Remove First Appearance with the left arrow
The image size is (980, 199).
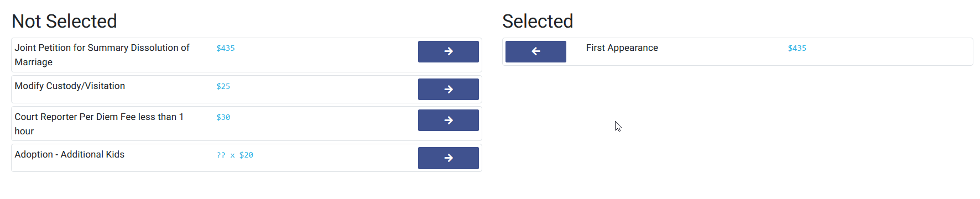pyautogui.click(x=535, y=51)
